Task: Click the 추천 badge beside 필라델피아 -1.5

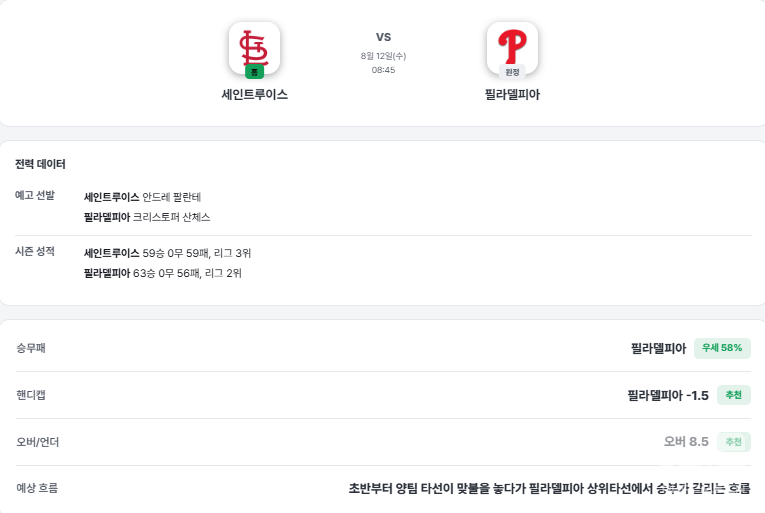Action: click(x=733, y=395)
